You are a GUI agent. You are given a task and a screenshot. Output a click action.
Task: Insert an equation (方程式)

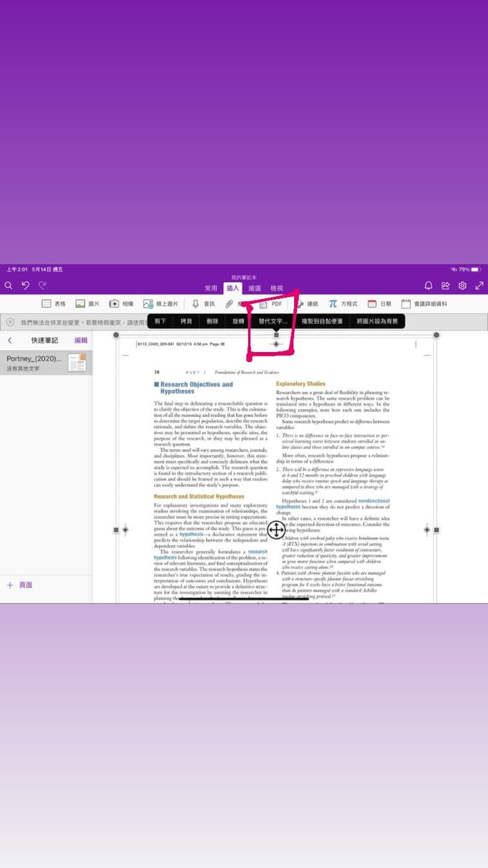tap(343, 304)
